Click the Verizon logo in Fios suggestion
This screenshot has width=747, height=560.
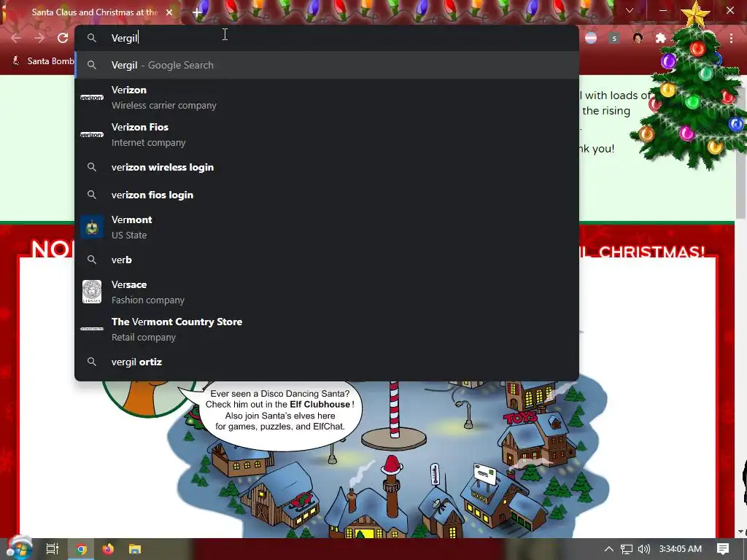click(x=92, y=135)
